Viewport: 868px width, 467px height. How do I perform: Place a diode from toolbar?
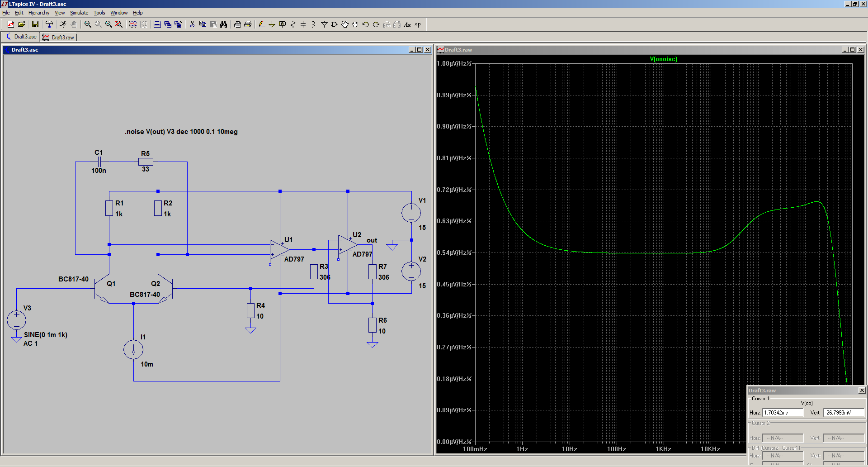point(324,24)
